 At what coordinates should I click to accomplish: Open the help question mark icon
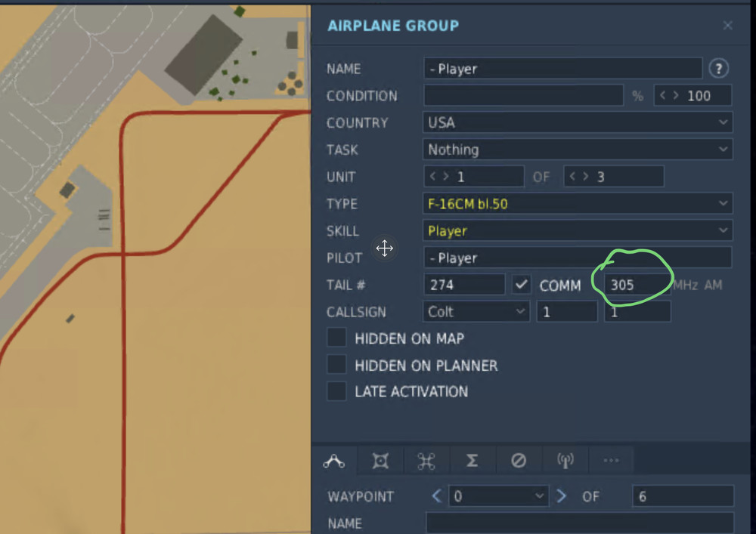(x=718, y=69)
